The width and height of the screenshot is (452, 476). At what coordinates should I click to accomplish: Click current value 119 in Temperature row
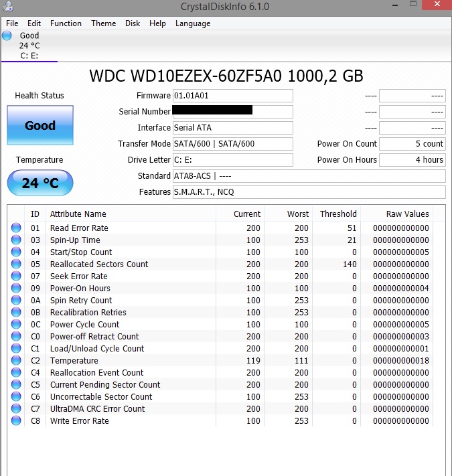(x=253, y=361)
